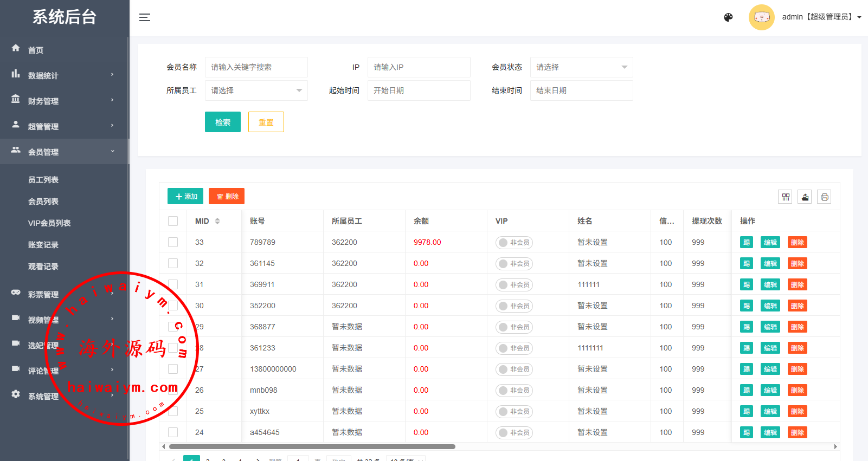This screenshot has width=868, height=461.
Task: Open the 所属员工 dropdown
Action: pyautogui.click(x=256, y=90)
